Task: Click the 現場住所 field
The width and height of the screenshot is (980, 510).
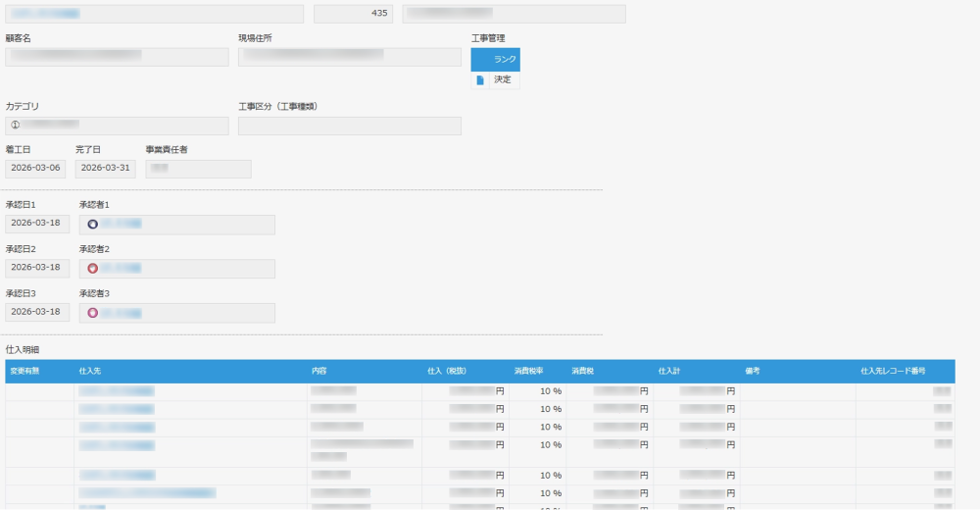Action: click(350, 57)
